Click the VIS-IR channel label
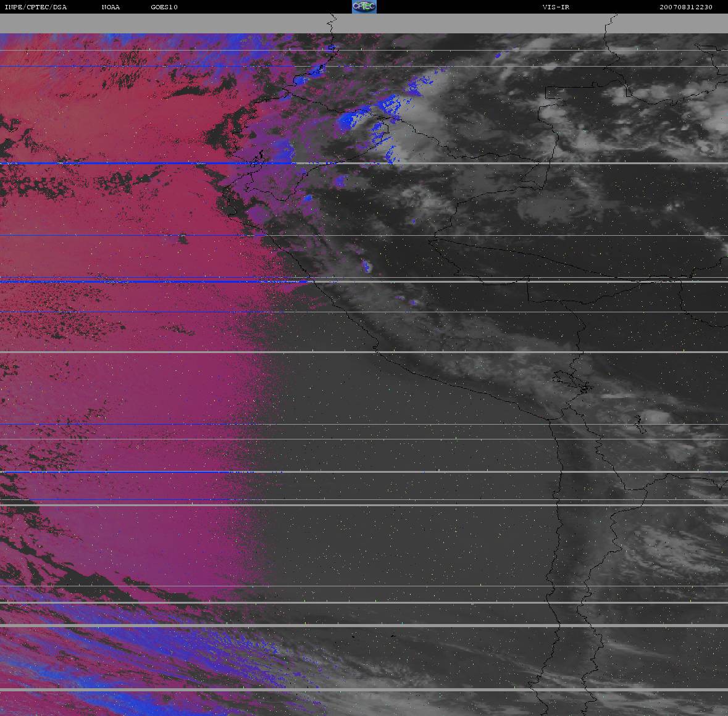The image size is (728, 716). pos(556,7)
